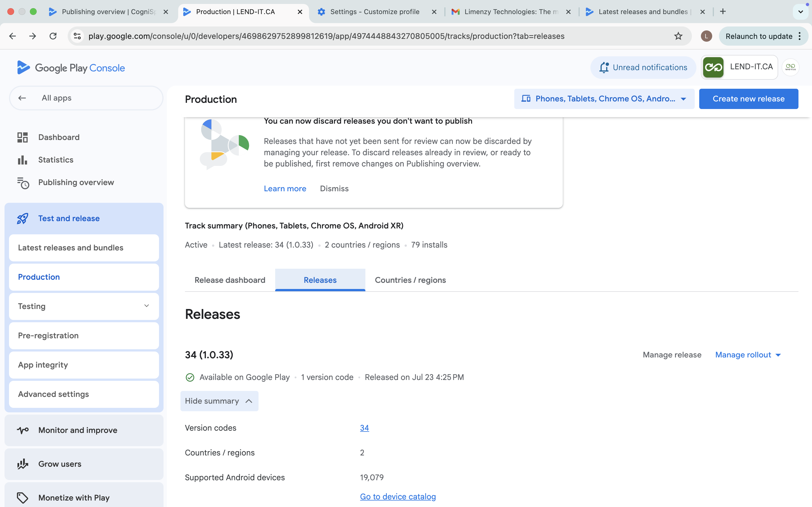The height and width of the screenshot is (507, 812).
Task: Open the Go to device catalog link
Action: click(x=398, y=497)
